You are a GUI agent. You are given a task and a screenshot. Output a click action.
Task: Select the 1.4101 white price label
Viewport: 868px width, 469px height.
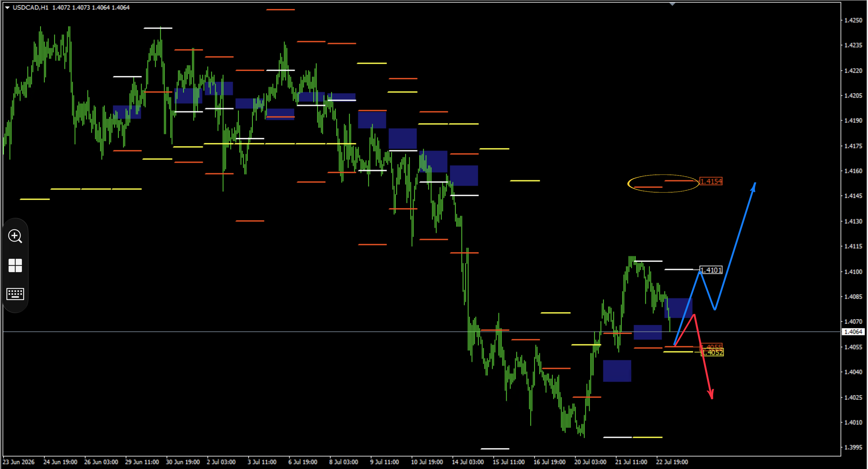pyautogui.click(x=711, y=270)
